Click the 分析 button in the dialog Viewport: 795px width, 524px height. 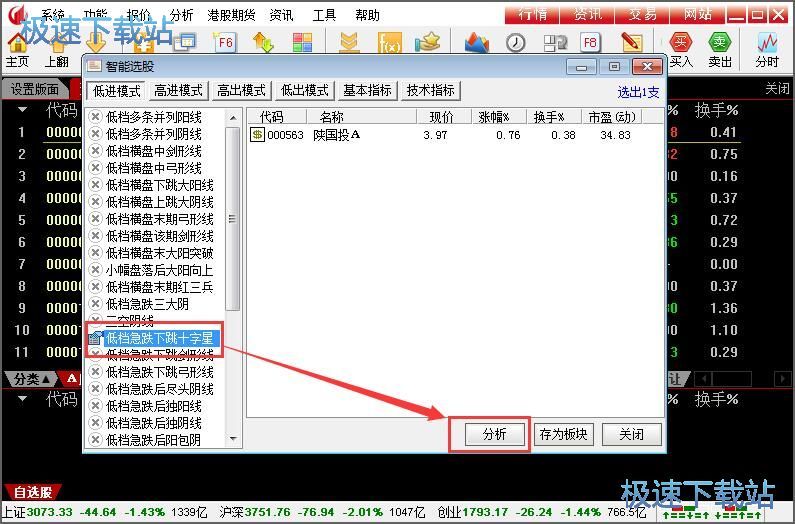click(494, 434)
